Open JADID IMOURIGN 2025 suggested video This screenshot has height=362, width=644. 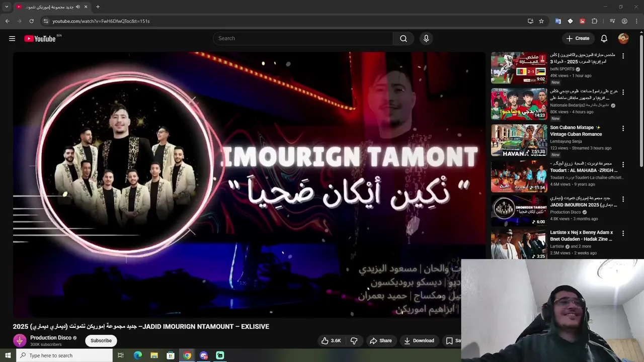tap(584, 202)
